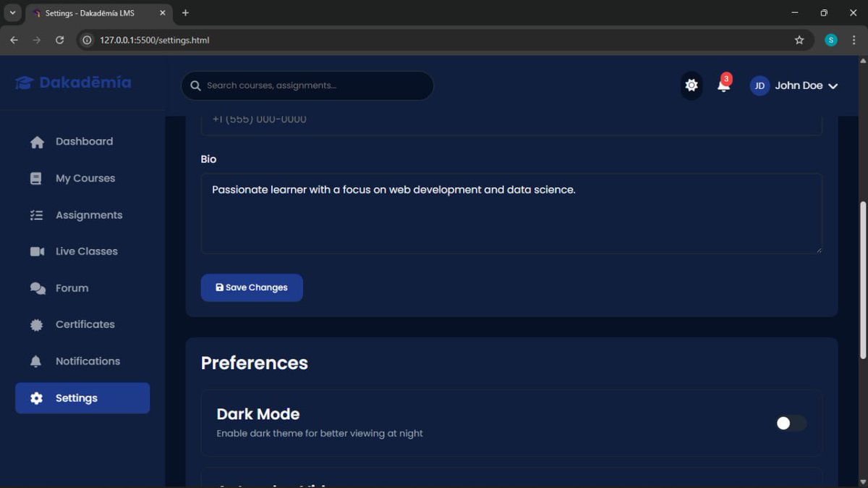Viewport: 868px width, 488px height.
Task: Click the page vertical scrollbar
Action: point(862,279)
